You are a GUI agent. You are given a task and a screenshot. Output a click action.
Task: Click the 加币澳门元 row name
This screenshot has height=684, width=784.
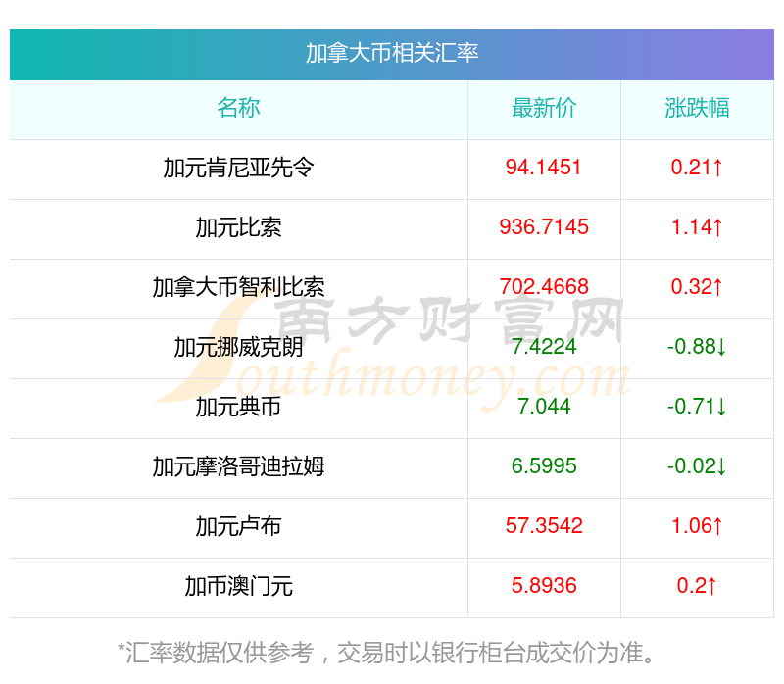point(238,586)
